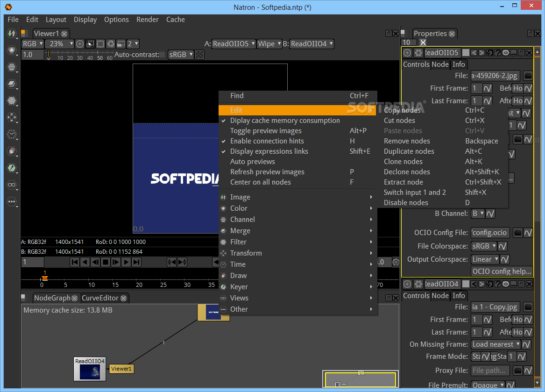Stop playback button in viewer

[106, 262]
